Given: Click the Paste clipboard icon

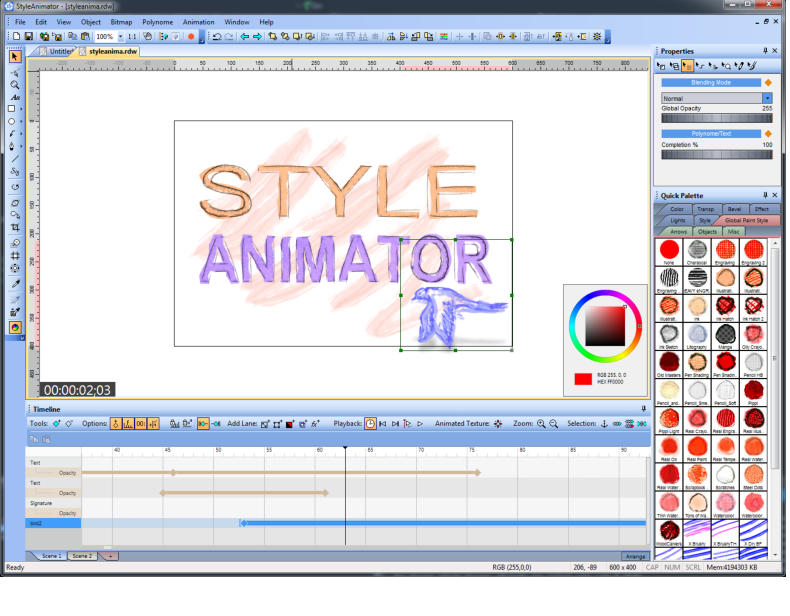Looking at the screenshot, I should [85, 36].
